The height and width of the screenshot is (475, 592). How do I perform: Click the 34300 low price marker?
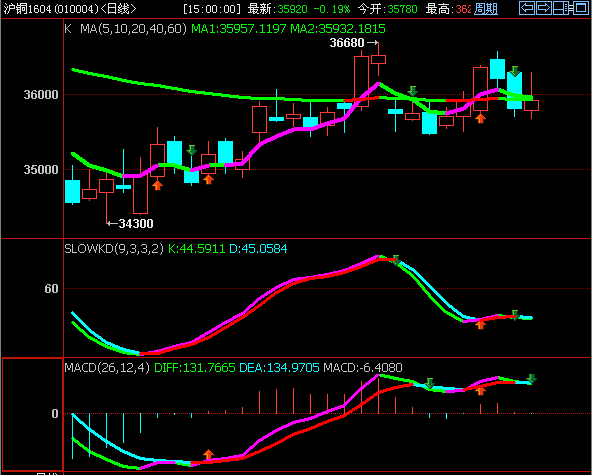pos(136,224)
